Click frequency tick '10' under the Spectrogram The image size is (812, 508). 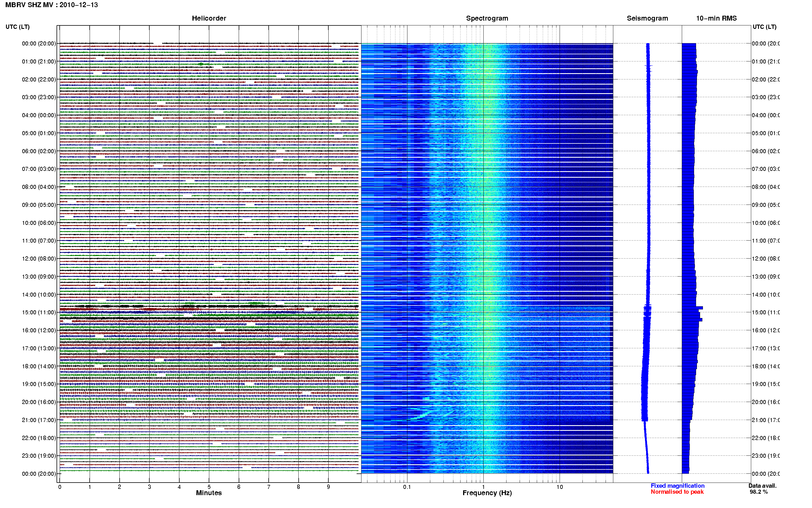560,487
